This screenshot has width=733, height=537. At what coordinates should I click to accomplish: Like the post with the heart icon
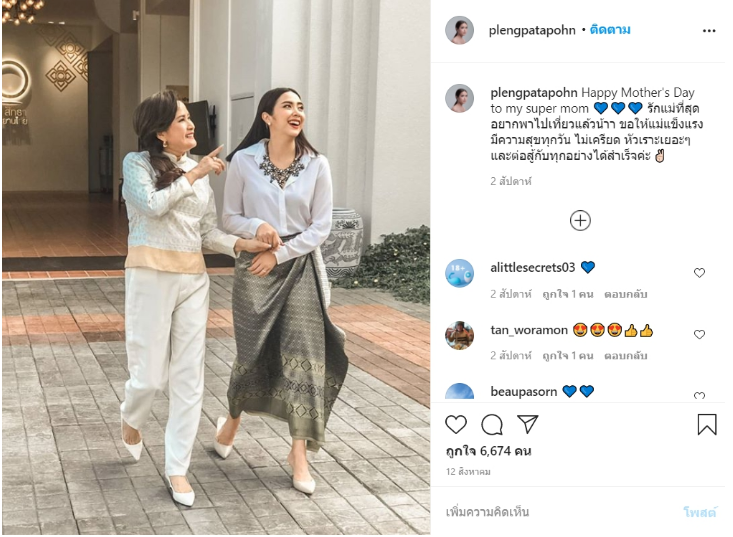tap(456, 424)
